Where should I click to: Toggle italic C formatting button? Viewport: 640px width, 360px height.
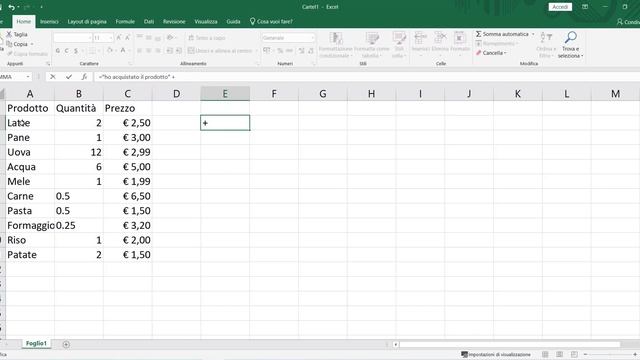coord(67,51)
